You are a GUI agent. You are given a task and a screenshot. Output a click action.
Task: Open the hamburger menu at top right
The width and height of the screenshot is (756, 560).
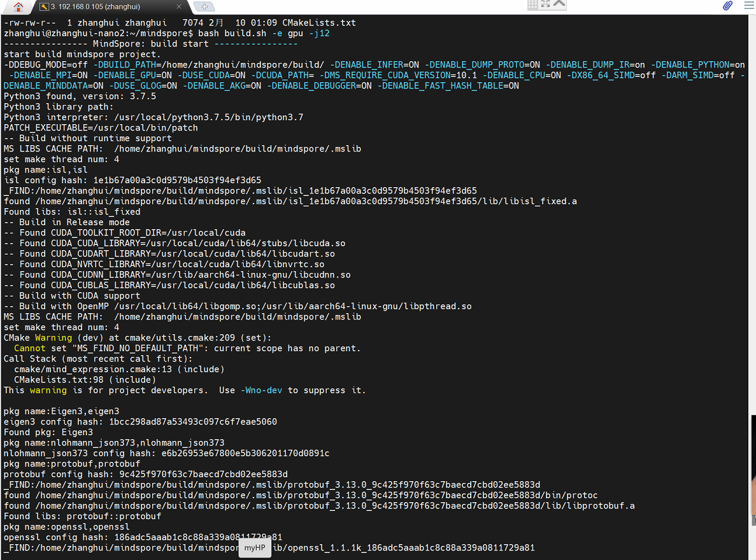pos(749,6)
